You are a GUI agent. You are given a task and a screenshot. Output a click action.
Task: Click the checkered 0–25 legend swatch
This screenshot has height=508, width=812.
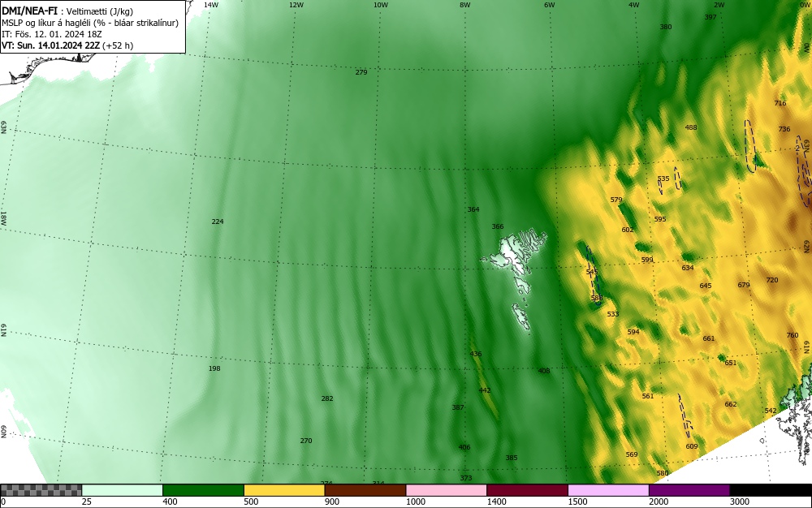pyautogui.click(x=41, y=490)
